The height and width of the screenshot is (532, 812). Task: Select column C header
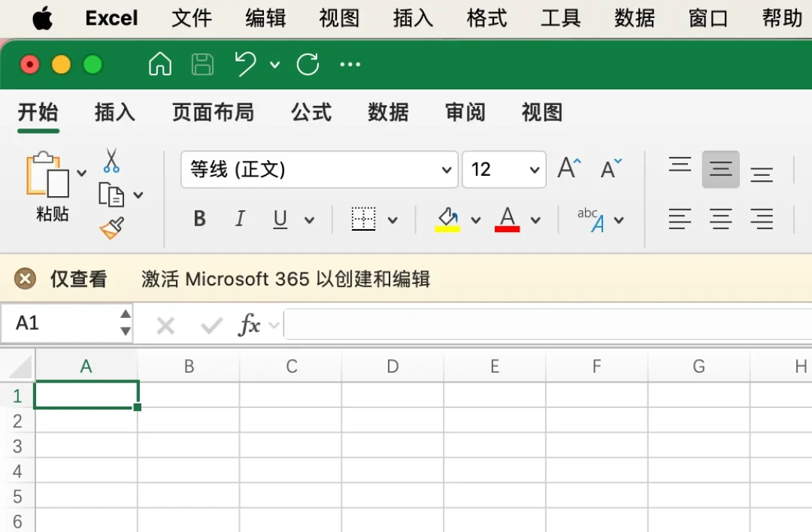[292, 366]
